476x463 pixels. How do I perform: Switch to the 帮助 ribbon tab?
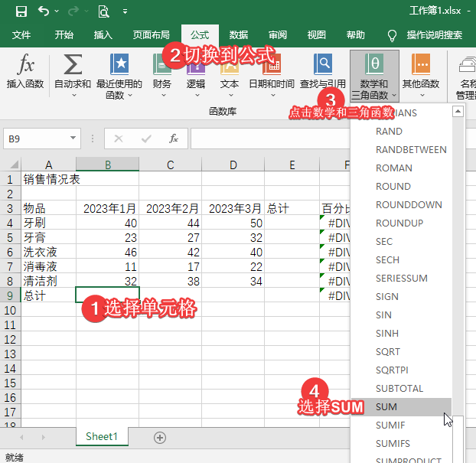pyautogui.click(x=356, y=35)
